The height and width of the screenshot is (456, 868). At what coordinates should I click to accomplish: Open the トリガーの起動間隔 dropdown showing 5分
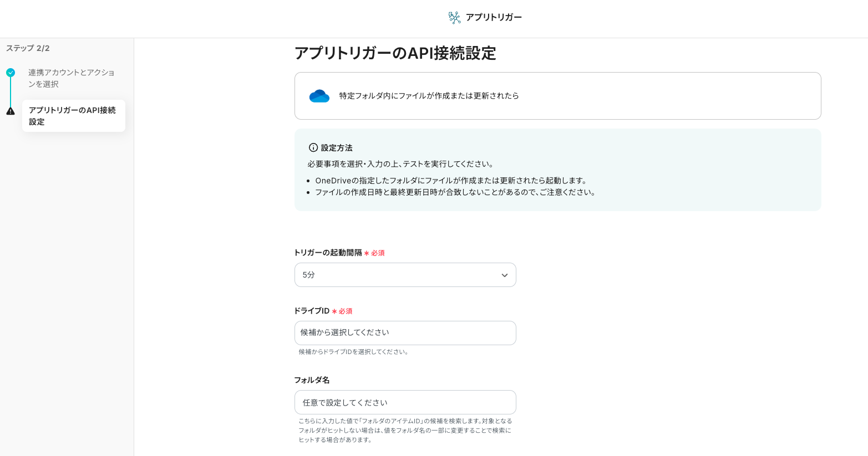pyautogui.click(x=405, y=275)
